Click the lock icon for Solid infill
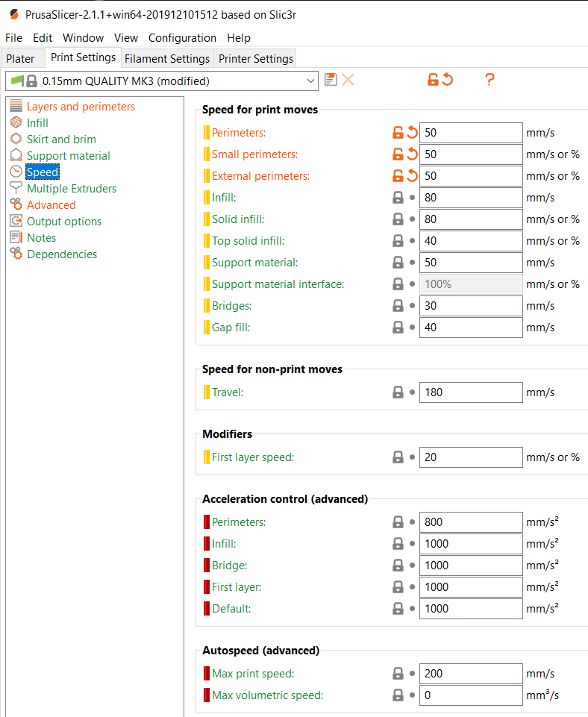The width and height of the screenshot is (588, 717). tap(398, 219)
